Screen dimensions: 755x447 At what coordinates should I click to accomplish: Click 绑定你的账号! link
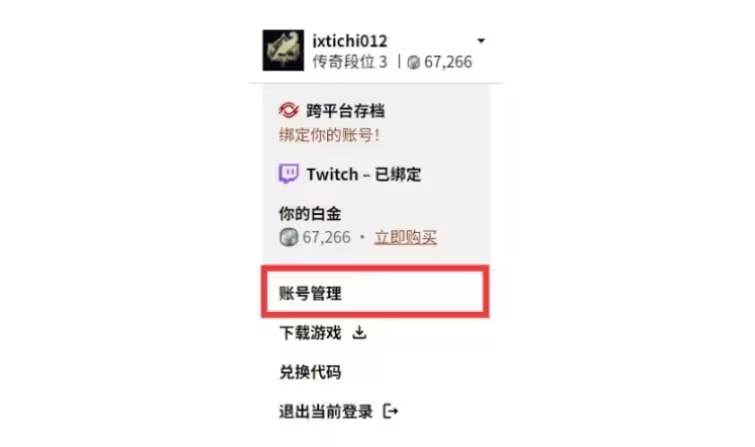(x=329, y=135)
